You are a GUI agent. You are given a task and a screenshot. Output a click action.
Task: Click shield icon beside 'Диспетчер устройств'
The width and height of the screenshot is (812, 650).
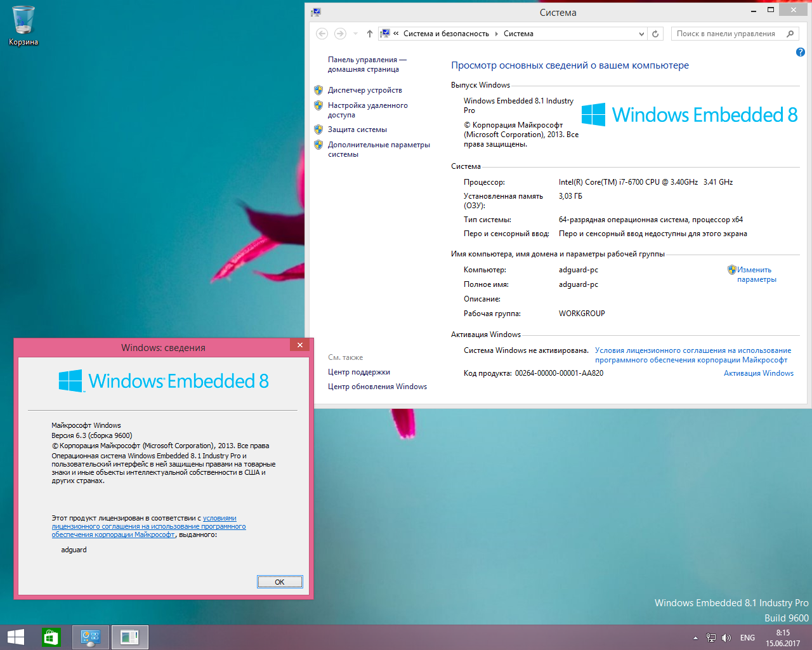(318, 90)
